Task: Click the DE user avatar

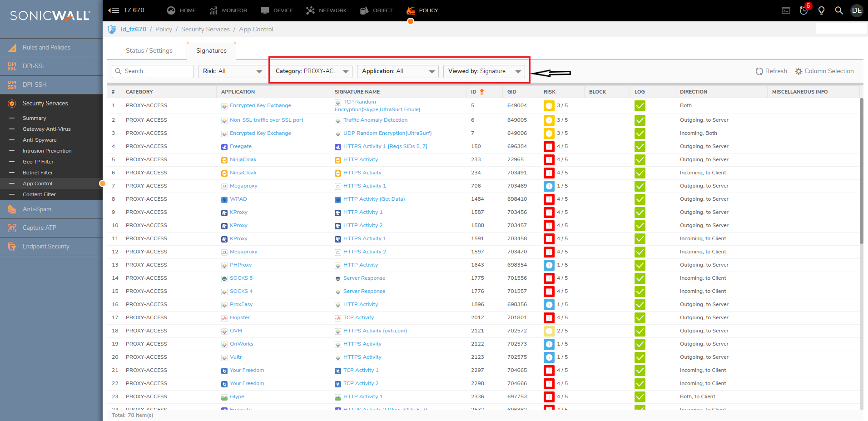Action: (857, 10)
